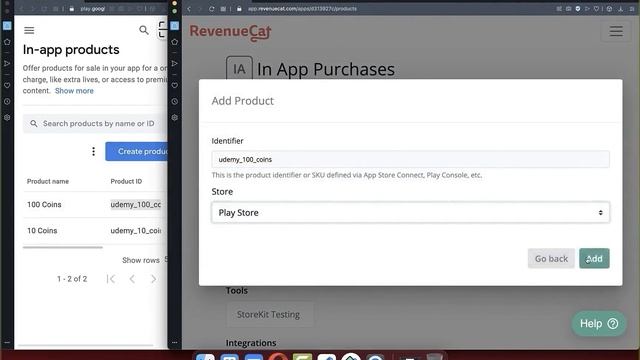Reload the RevenueCat page
Image resolution: width=640 pixels, height=360 pixels.
pyautogui.click(x=211, y=9)
